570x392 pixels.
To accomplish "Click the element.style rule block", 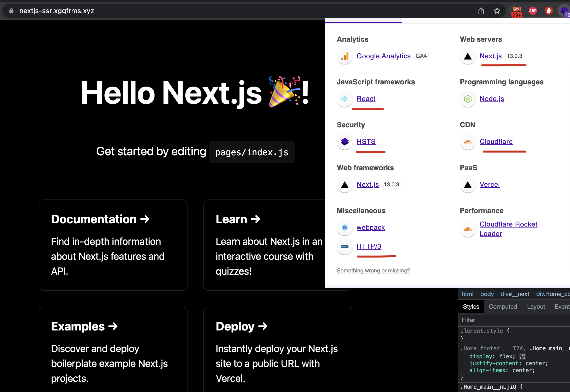I will pyautogui.click(x=514, y=334).
